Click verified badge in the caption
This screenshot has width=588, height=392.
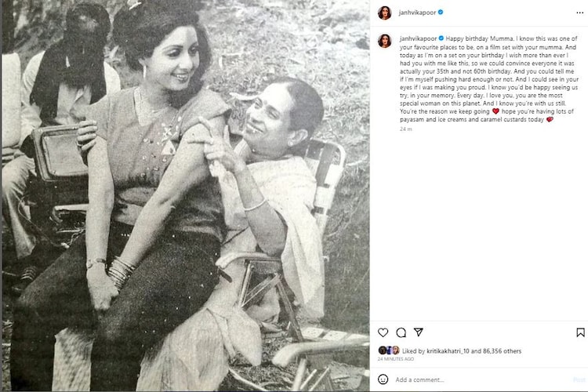(441, 38)
